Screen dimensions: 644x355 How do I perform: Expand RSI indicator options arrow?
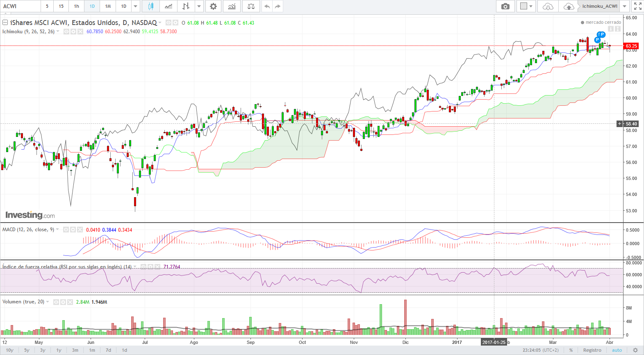click(x=135, y=266)
